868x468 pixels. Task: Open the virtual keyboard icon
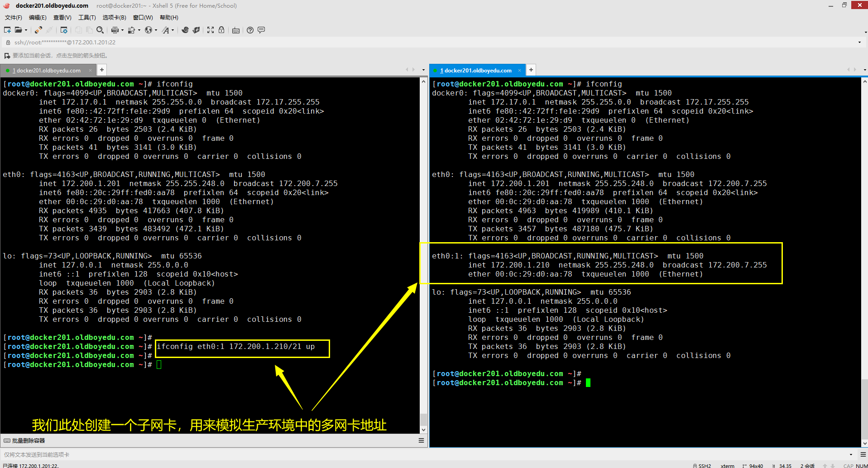236,30
